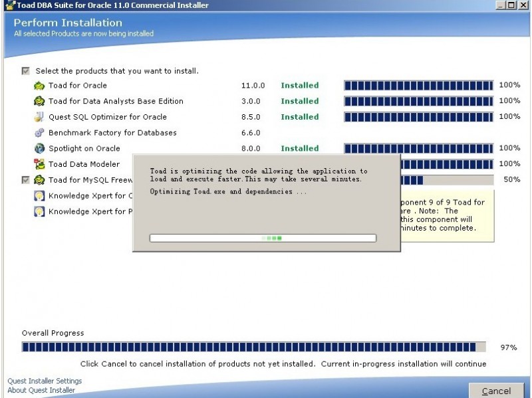Click the Toad for Data Analysts icon

click(x=39, y=101)
